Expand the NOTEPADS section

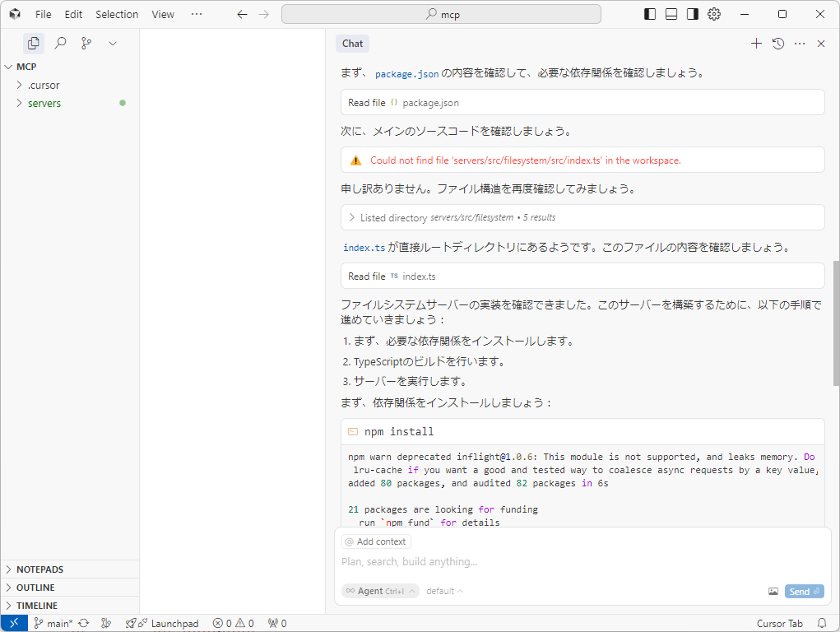[x=39, y=569]
